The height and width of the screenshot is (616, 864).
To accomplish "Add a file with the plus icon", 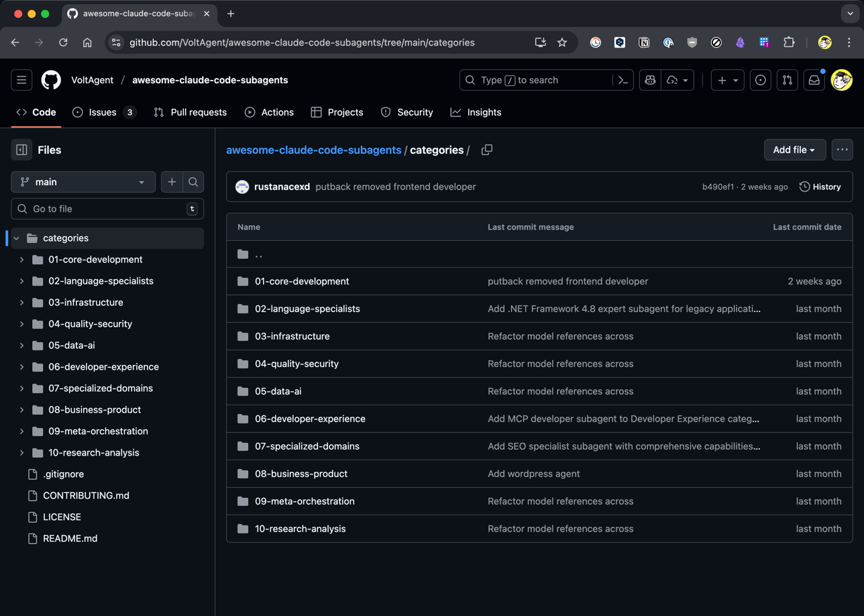I will pyautogui.click(x=172, y=182).
